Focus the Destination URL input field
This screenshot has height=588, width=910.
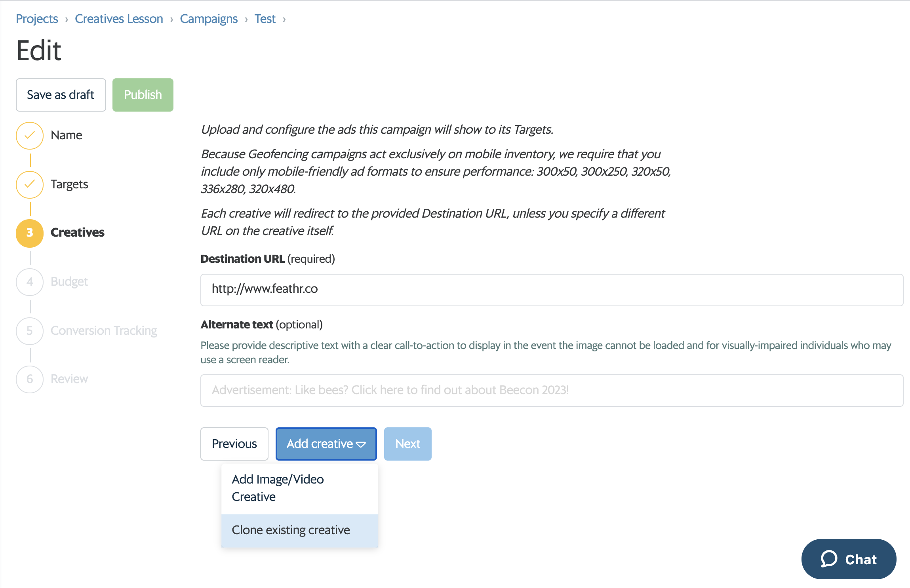pos(552,290)
